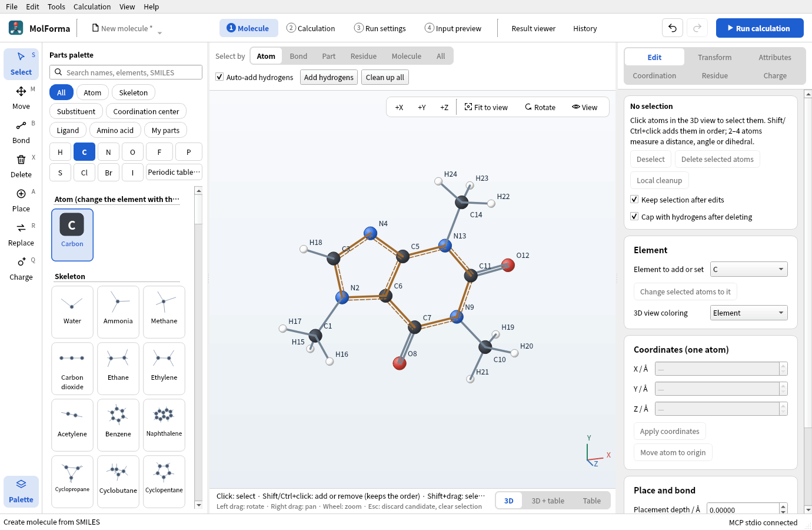Open the Periodic table element picker
The height and width of the screenshot is (530, 812).
(x=174, y=172)
